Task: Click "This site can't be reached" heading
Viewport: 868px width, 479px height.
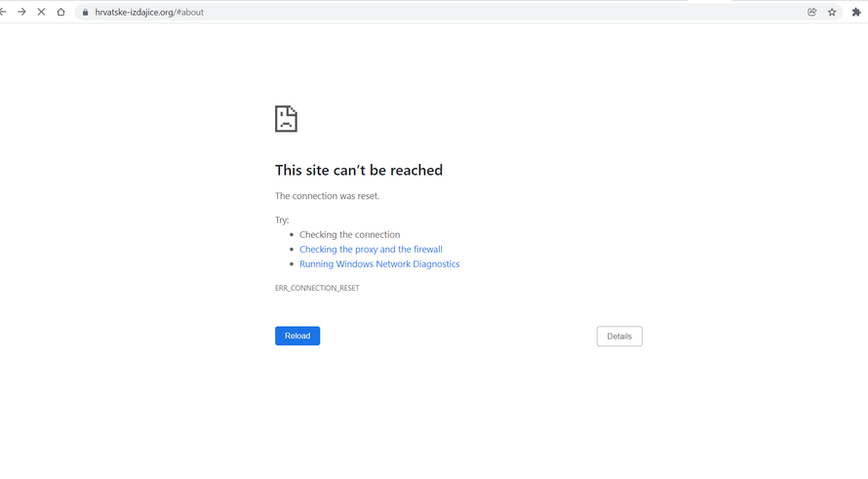Action: (359, 170)
